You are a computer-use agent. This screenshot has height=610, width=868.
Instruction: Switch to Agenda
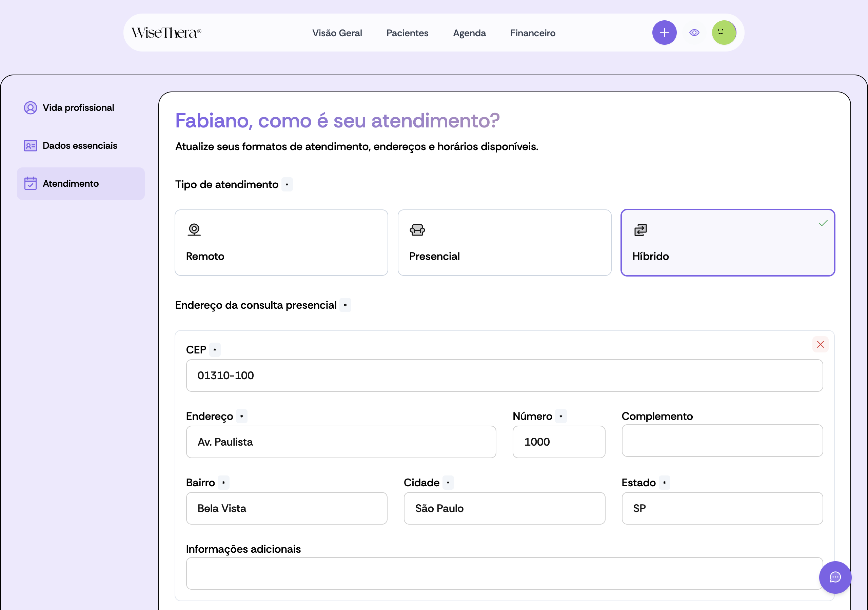coord(469,33)
